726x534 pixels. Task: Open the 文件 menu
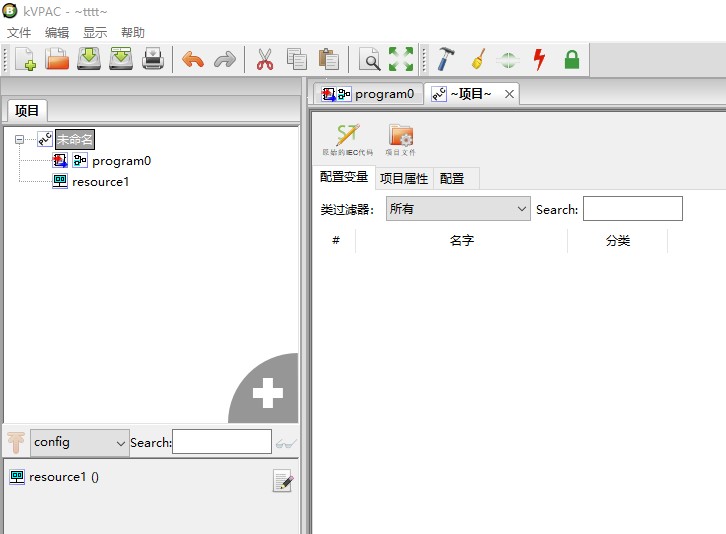(x=19, y=32)
